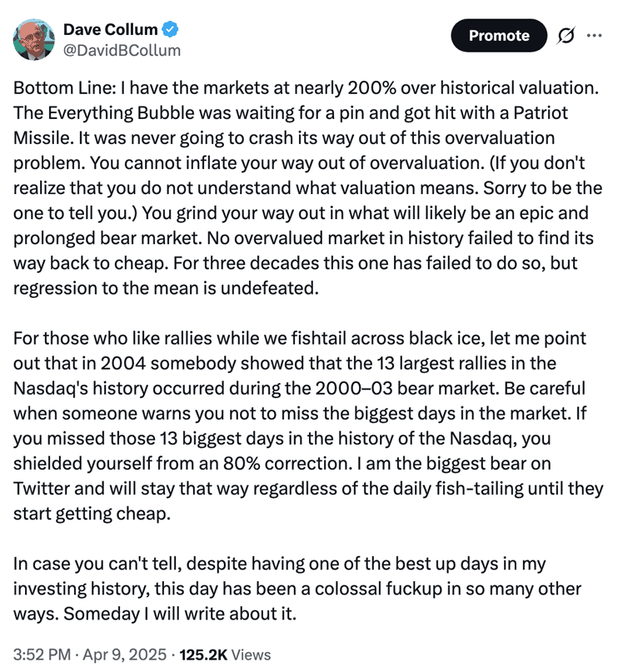Viewport: 618px width, 672px height.
Task: Click the Grok slashed-circle icon
Action: click(x=566, y=36)
